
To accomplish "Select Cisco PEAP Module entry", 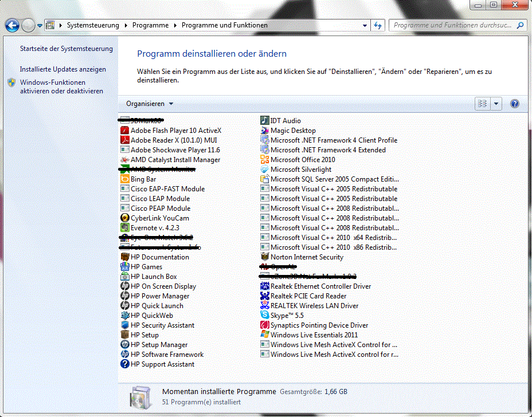I will (156, 208).
